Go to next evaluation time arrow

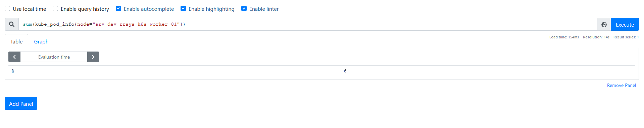(93, 57)
